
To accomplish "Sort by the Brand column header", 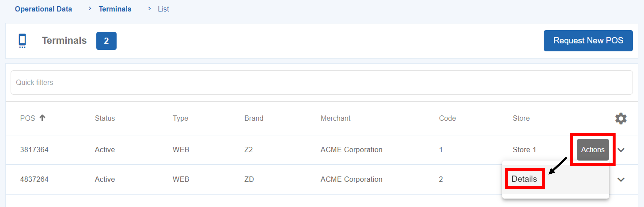I will [254, 118].
